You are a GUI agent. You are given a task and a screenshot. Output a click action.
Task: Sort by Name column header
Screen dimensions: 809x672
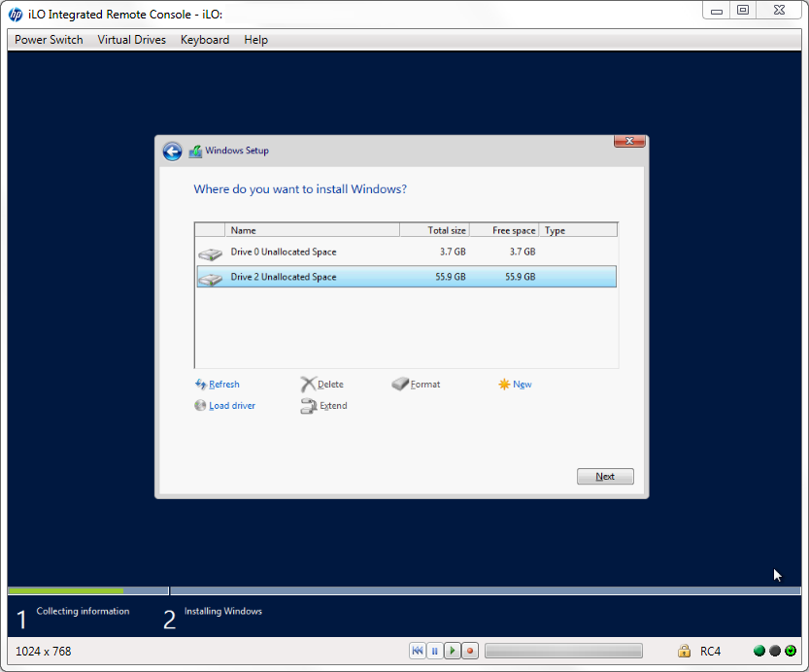312,230
